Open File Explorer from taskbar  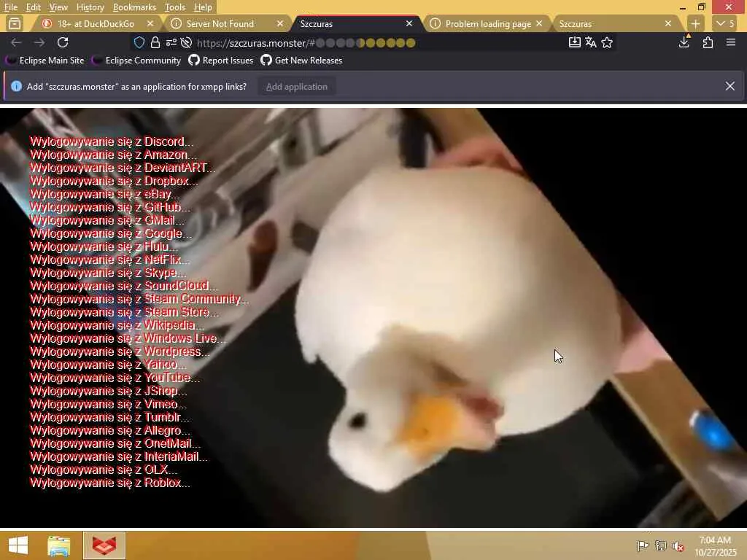click(58, 545)
